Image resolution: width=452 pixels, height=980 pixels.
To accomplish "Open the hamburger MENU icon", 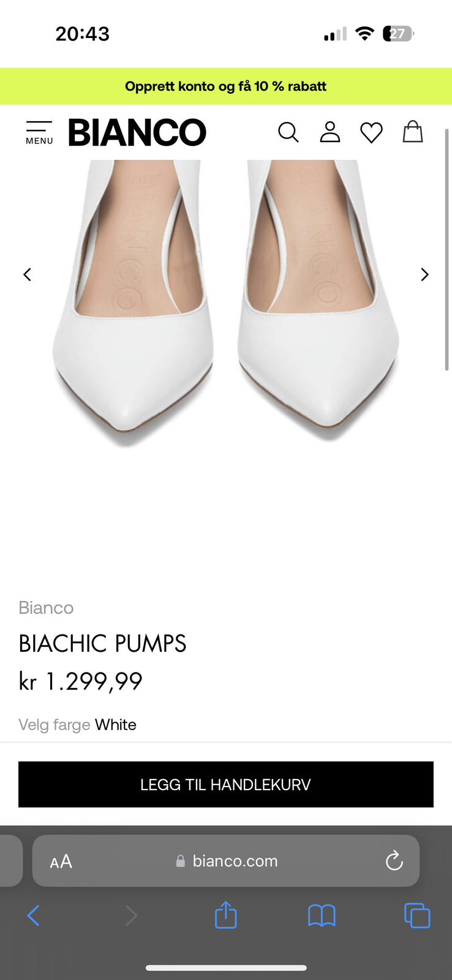I will click(x=39, y=132).
